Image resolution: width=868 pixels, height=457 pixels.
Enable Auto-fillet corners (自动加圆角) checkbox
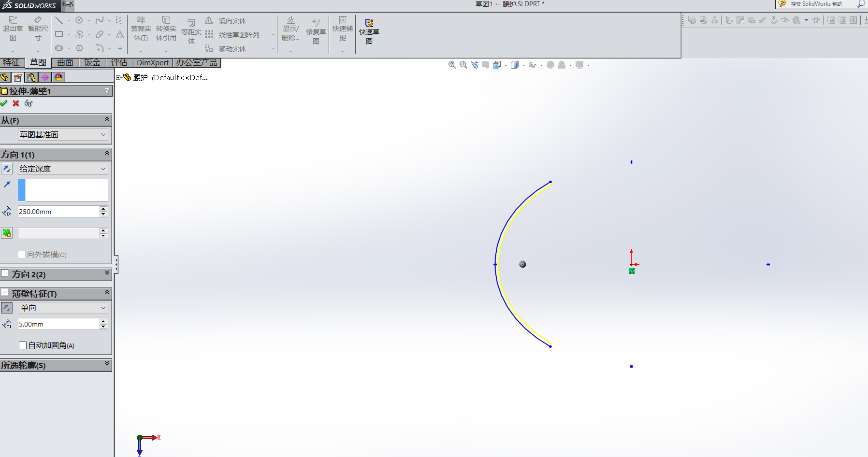tap(23, 345)
